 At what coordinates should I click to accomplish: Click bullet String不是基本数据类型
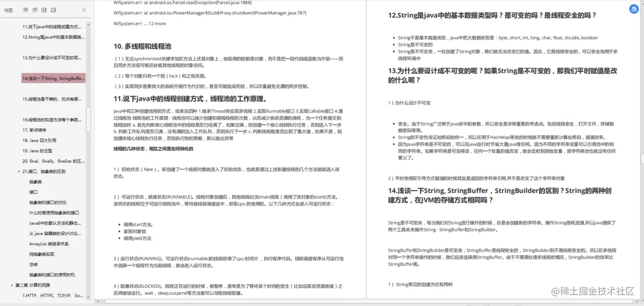point(498,38)
